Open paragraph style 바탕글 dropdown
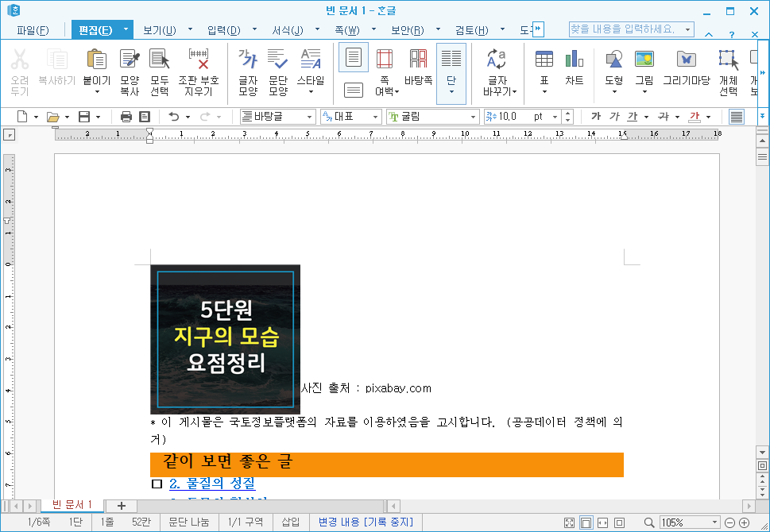Screen dimensions: 770x532 309,117
